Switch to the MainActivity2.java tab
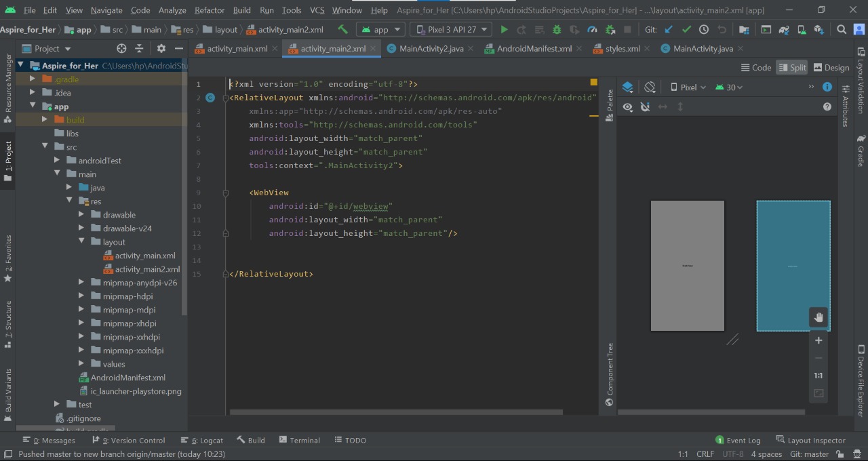Viewport: 868px width, 461px height. pyautogui.click(x=431, y=49)
